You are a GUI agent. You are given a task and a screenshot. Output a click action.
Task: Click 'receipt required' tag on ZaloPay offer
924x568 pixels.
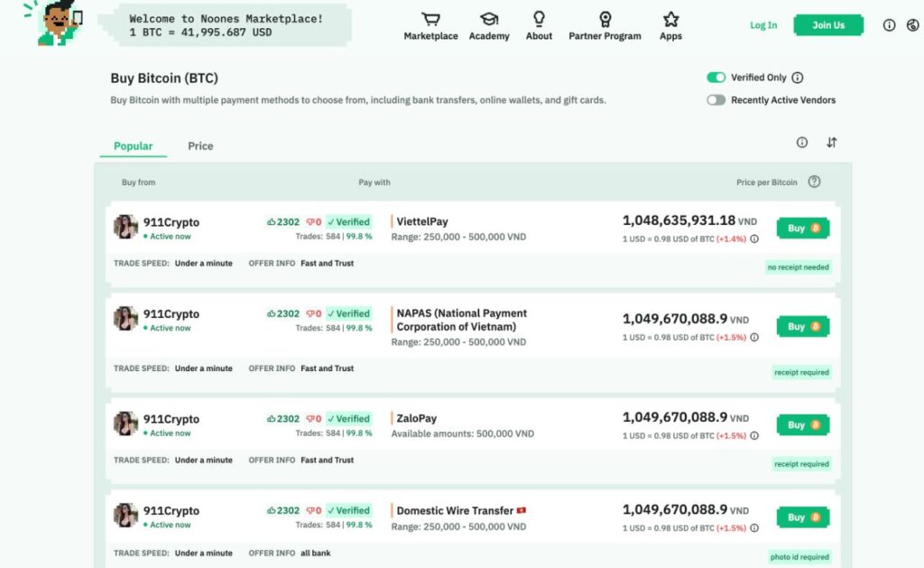pyautogui.click(x=801, y=464)
